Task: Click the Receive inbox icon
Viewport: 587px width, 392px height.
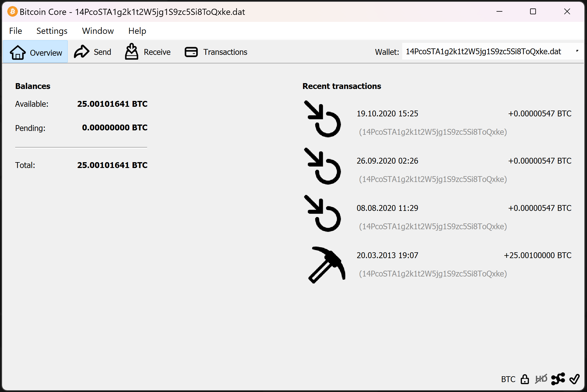Action: [131, 52]
